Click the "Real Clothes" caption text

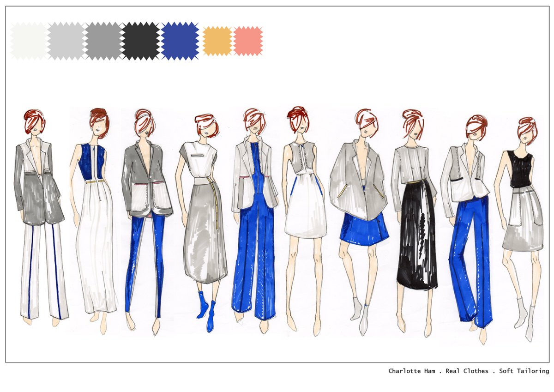467,371
